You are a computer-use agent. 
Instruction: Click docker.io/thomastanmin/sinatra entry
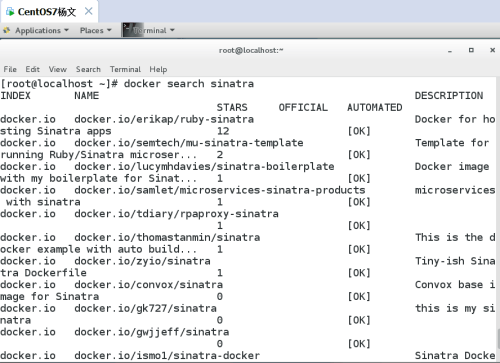pyautogui.click(x=167, y=237)
